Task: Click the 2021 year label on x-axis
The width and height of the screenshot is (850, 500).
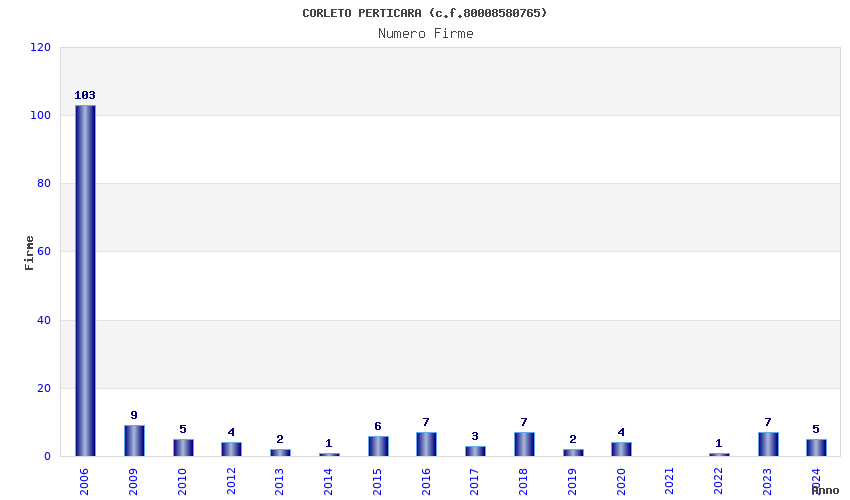Action: 670,480
